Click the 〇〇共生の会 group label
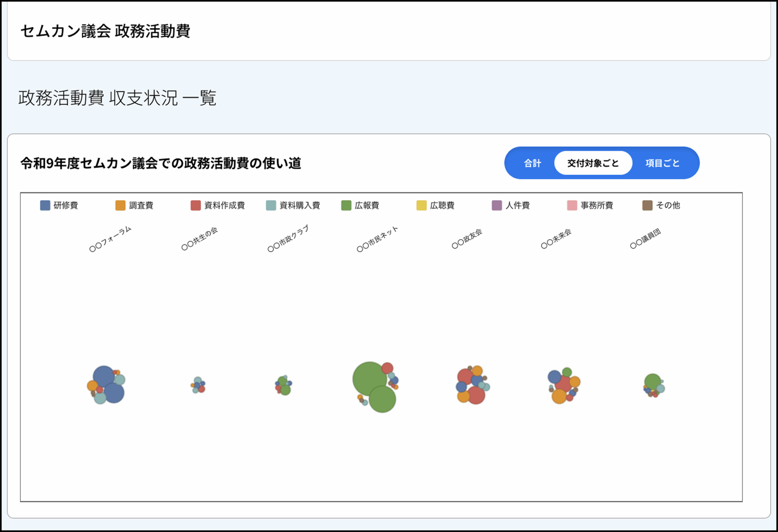 click(x=200, y=239)
